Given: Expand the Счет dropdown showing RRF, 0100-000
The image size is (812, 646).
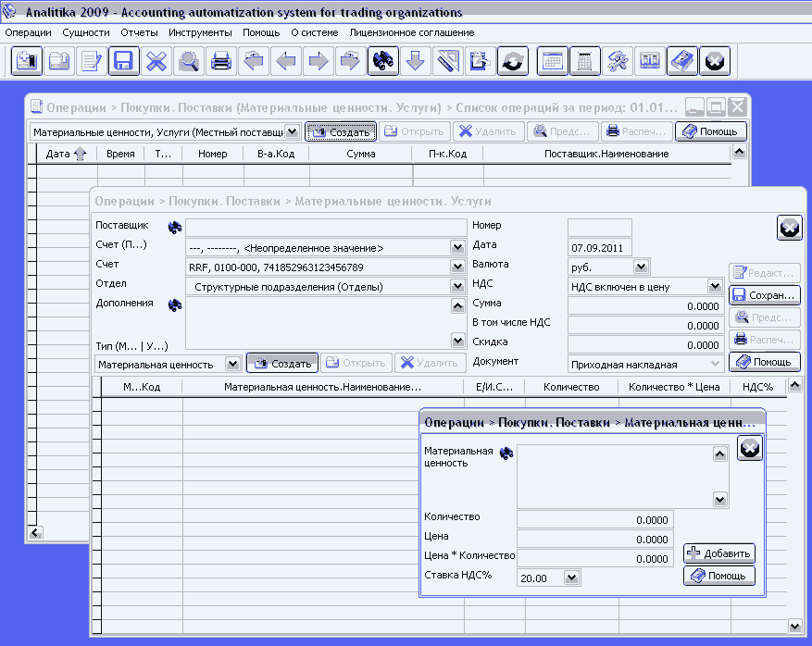Looking at the screenshot, I should [x=457, y=267].
